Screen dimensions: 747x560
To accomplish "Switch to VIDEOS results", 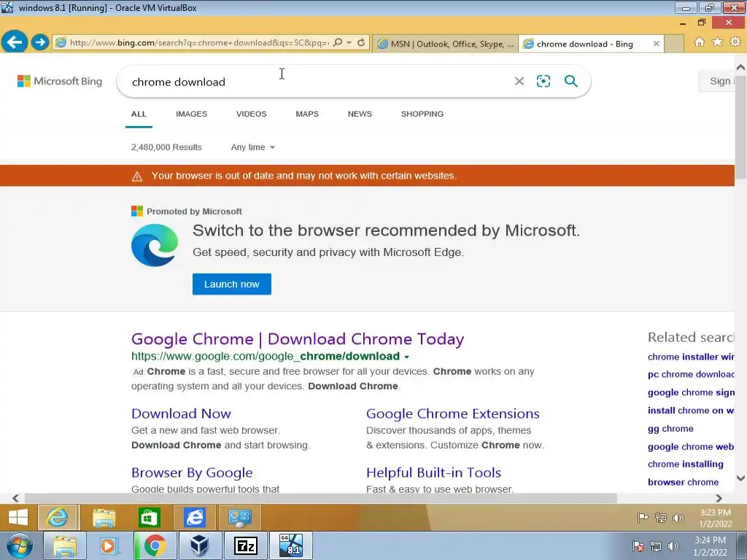I will point(252,114).
